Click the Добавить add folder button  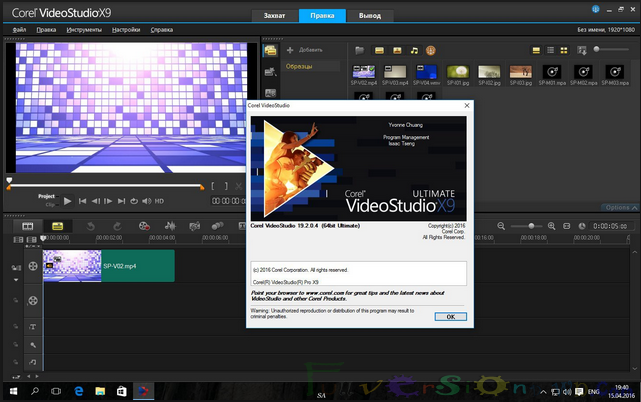coord(305,50)
